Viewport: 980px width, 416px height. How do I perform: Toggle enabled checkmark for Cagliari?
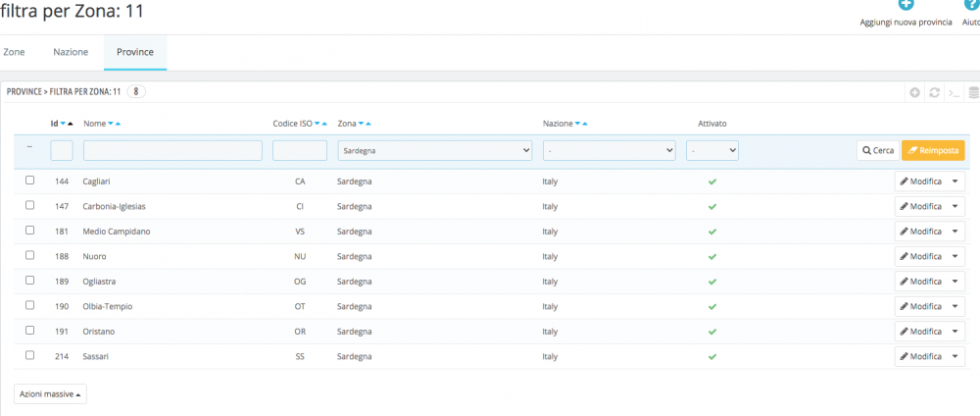click(x=711, y=182)
